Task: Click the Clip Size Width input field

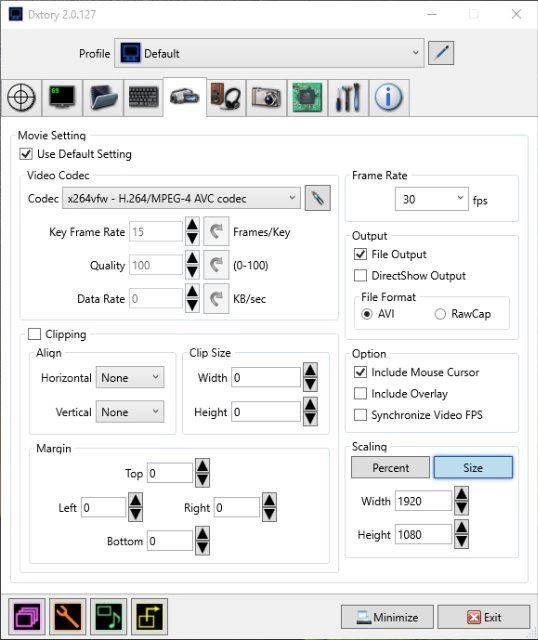Action: point(266,378)
